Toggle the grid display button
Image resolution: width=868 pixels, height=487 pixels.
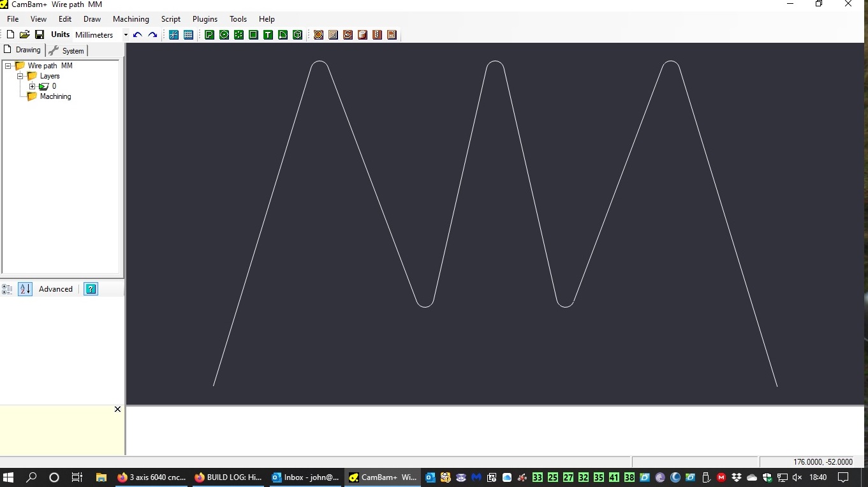click(x=188, y=35)
